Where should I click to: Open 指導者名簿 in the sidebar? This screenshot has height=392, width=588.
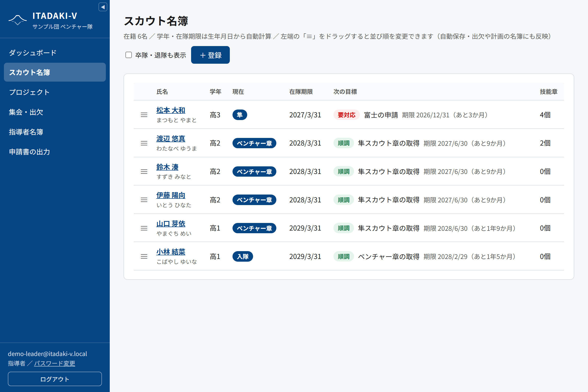click(x=55, y=132)
